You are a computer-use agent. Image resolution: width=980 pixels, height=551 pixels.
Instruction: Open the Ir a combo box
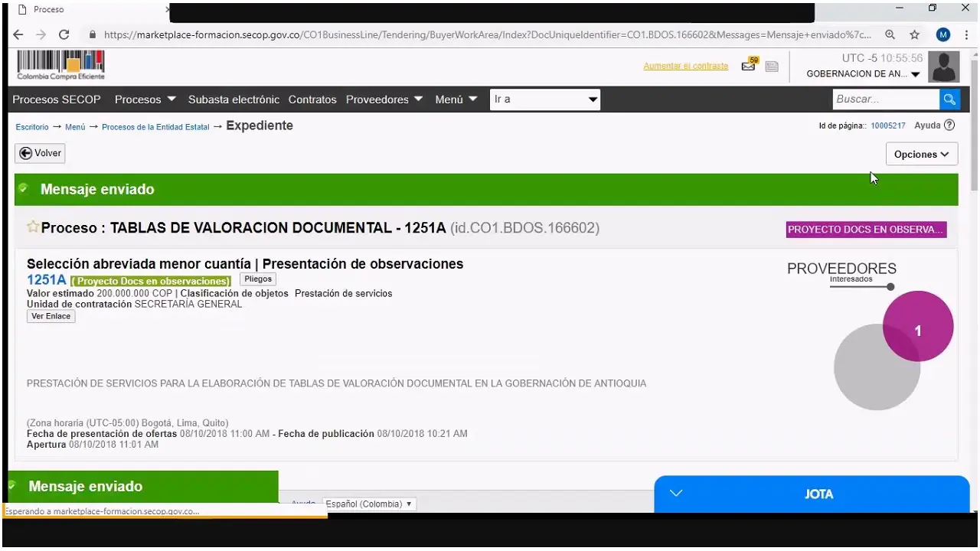545,99
